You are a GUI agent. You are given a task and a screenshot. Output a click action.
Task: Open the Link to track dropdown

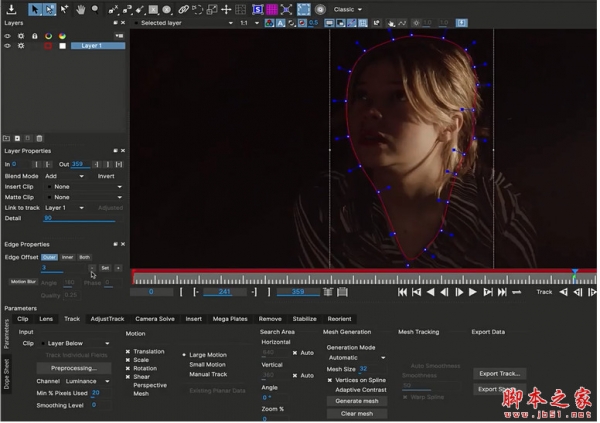64,208
